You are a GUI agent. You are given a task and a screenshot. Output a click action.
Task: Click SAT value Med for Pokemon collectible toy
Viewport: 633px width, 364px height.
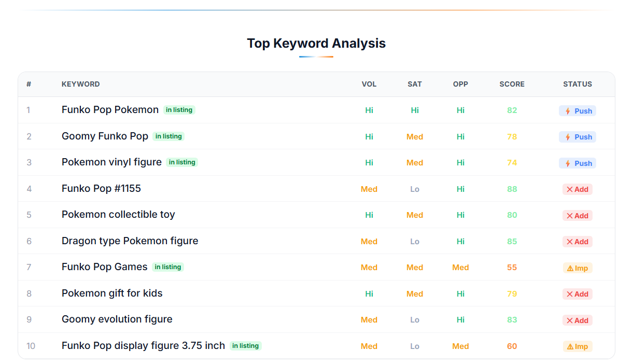coord(415,215)
